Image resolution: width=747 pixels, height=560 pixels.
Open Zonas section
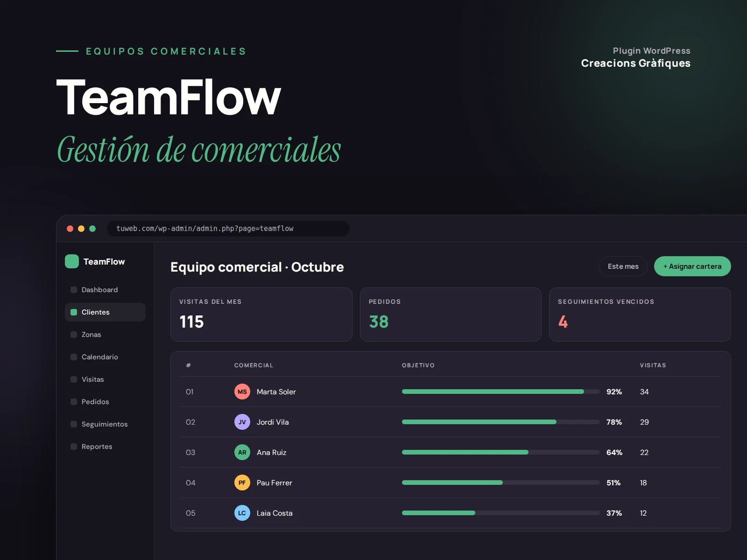105,335
